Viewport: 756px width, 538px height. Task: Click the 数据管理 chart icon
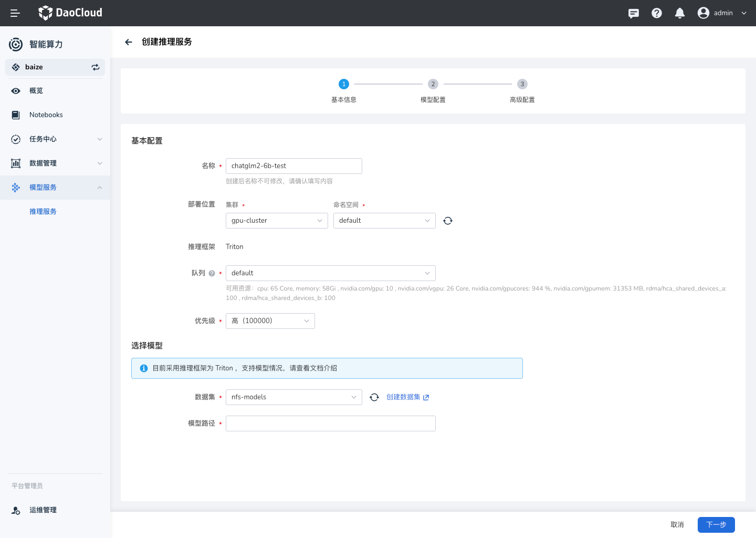[16, 163]
